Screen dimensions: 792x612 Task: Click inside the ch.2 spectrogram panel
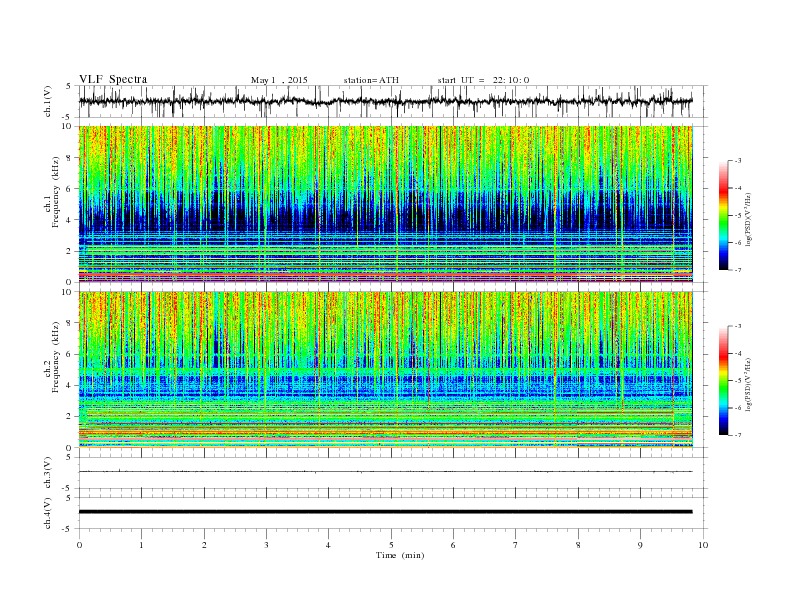(385, 369)
